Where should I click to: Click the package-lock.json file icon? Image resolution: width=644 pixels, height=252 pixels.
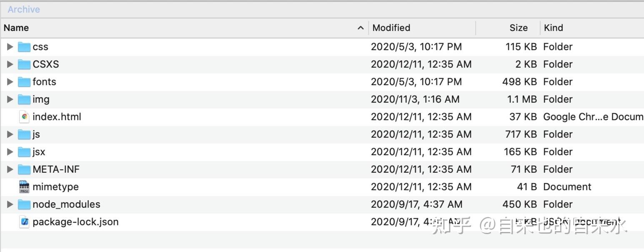[x=25, y=222]
